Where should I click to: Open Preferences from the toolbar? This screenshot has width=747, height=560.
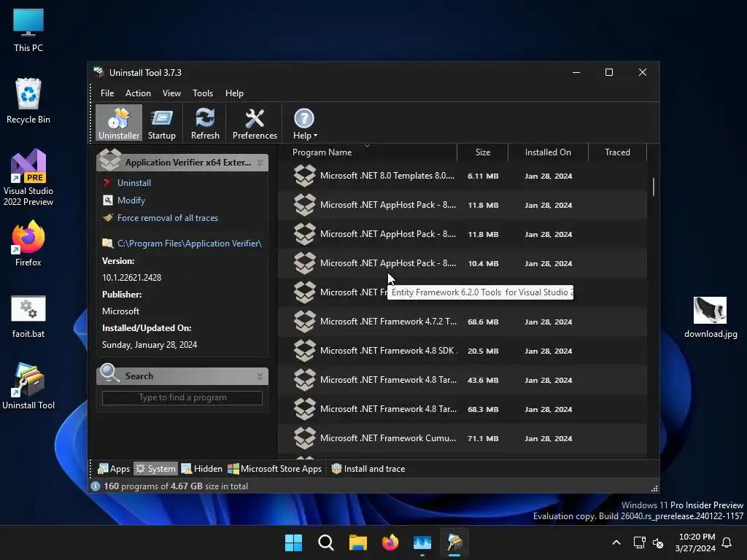point(255,123)
